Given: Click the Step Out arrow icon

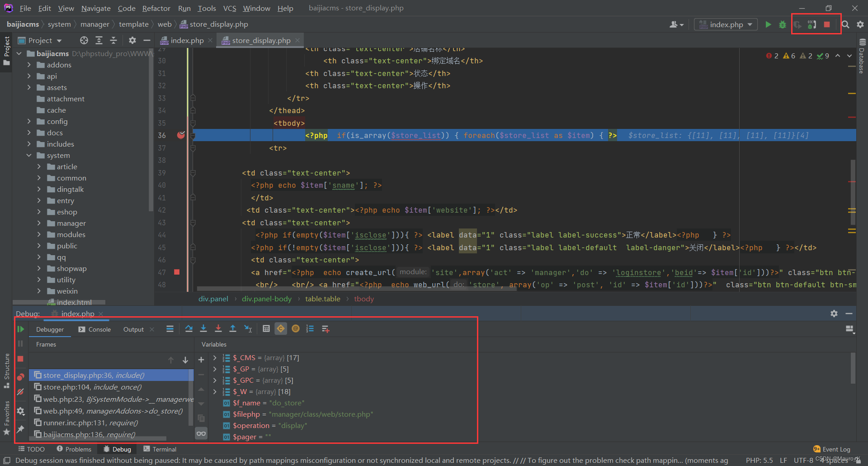Looking at the screenshot, I should (x=233, y=329).
